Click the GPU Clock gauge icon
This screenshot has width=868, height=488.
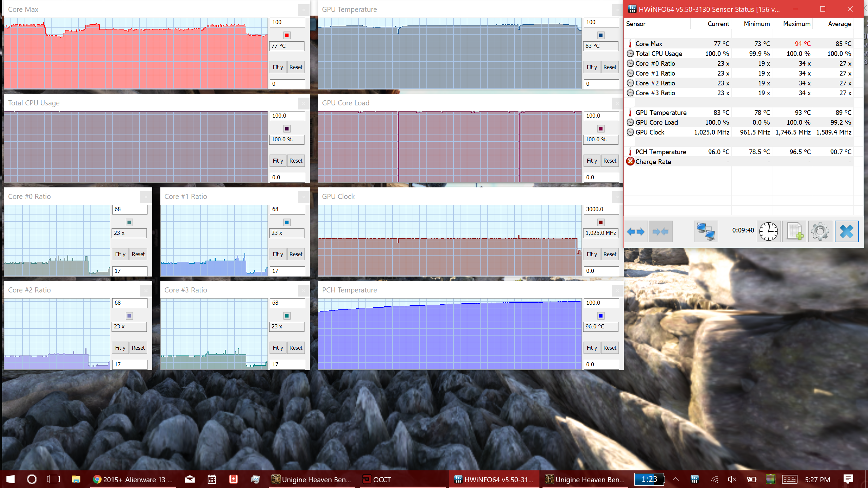[630, 132]
